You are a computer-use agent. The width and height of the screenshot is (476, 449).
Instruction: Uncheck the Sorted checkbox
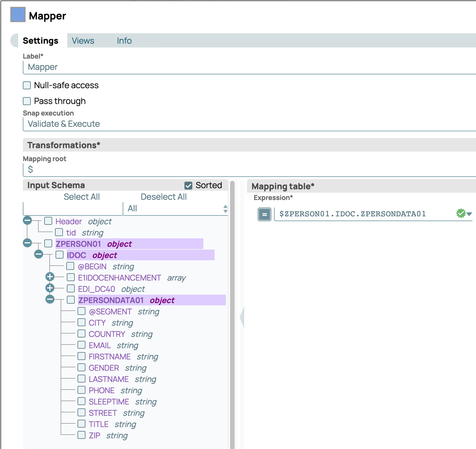pos(188,185)
